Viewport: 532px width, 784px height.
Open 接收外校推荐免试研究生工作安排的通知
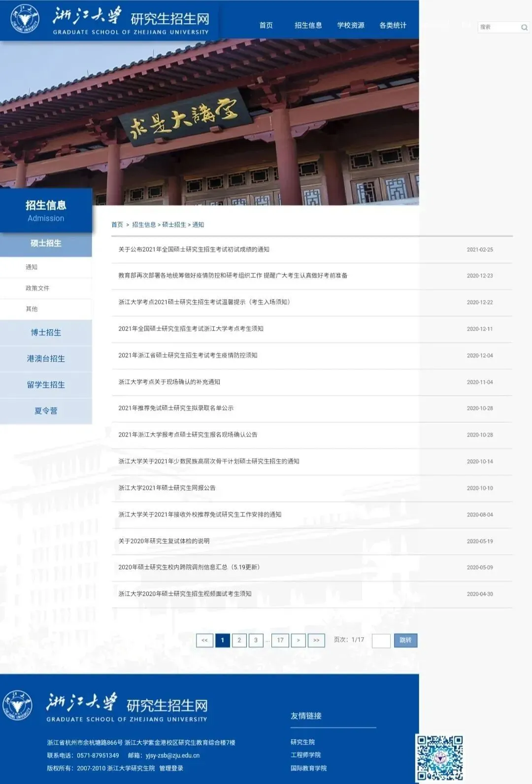pyautogui.click(x=199, y=514)
